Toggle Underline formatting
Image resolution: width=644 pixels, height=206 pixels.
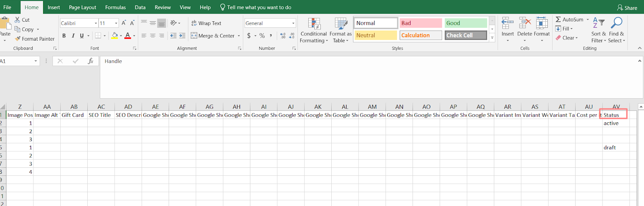coord(82,36)
